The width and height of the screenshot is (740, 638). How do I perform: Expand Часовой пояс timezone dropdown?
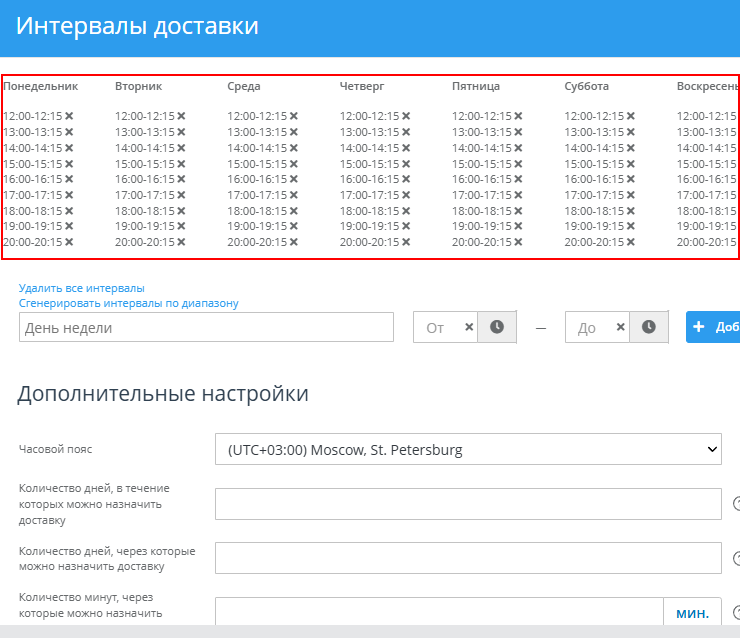[x=468, y=449]
